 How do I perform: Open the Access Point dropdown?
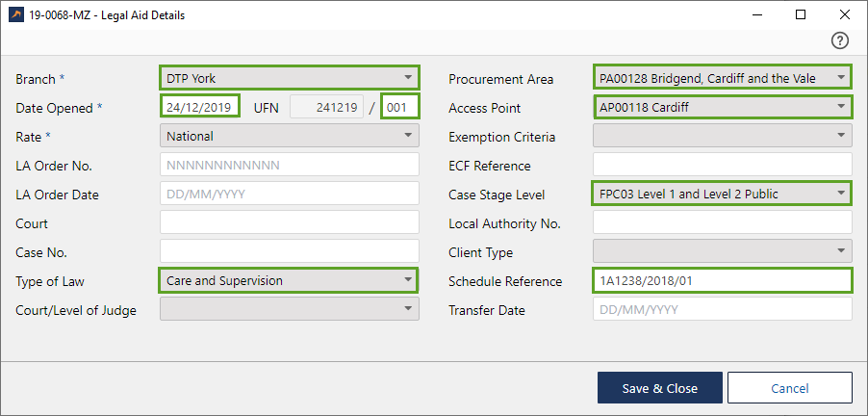[x=722, y=107]
